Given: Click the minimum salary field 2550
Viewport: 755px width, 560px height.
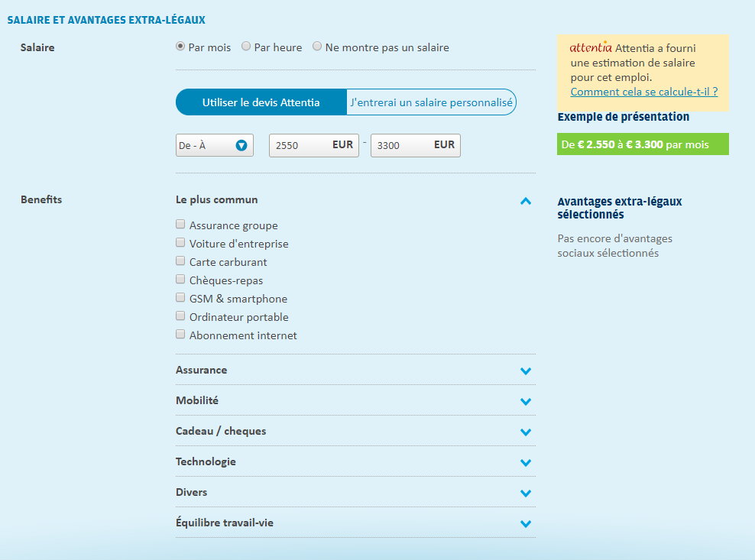Looking at the screenshot, I should click(314, 145).
